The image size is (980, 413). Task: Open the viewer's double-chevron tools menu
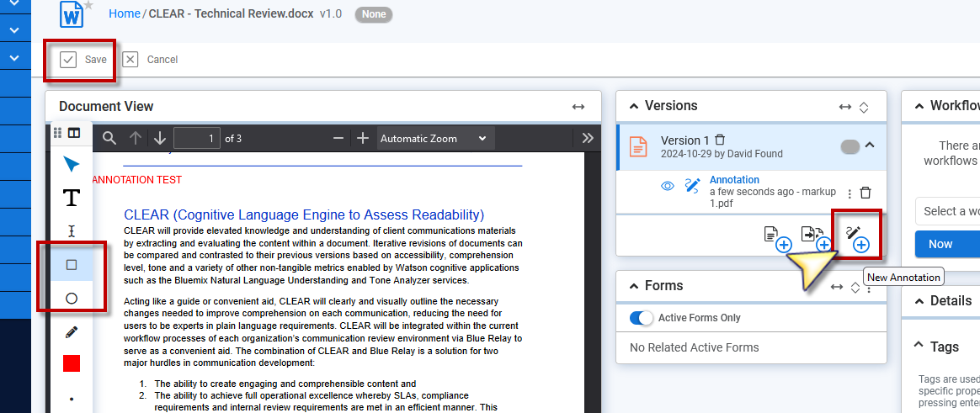[588, 138]
